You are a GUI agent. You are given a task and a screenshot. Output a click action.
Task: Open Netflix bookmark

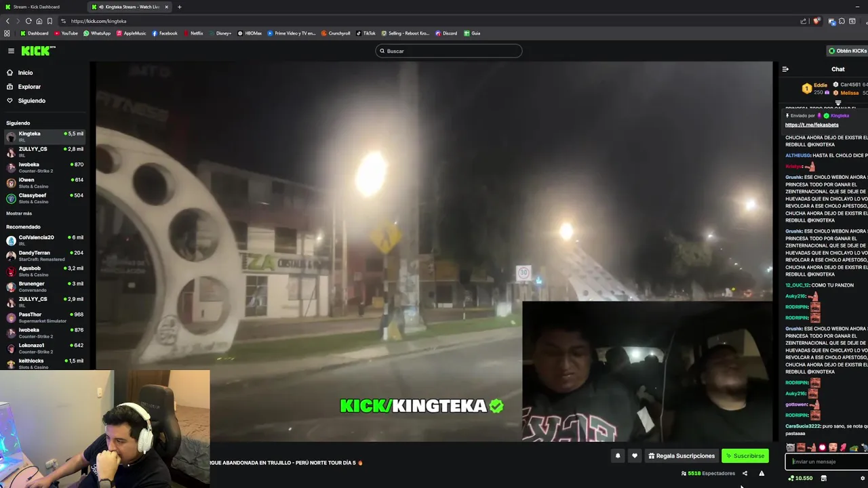pos(193,33)
